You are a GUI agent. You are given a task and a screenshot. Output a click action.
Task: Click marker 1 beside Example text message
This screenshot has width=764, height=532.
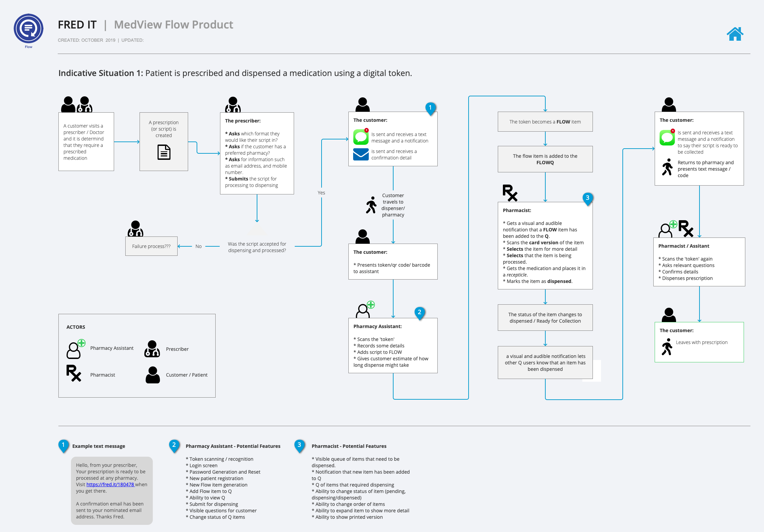(x=63, y=445)
